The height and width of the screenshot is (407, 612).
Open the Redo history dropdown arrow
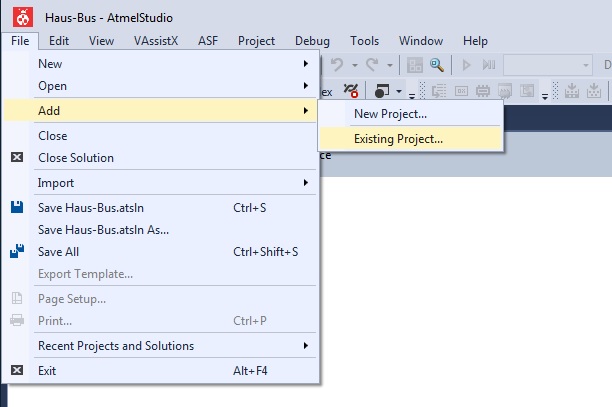pyautogui.click(x=390, y=66)
